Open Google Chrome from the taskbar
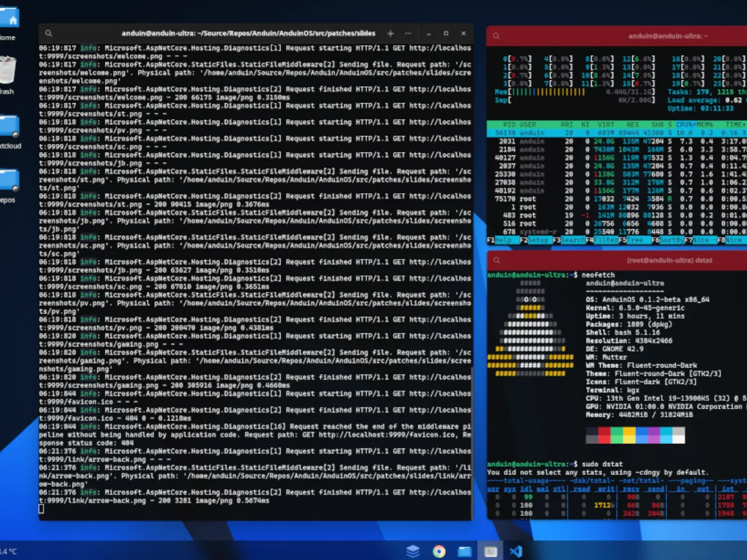The height and width of the screenshot is (560, 747). pyautogui.click(x=438, y=550)
